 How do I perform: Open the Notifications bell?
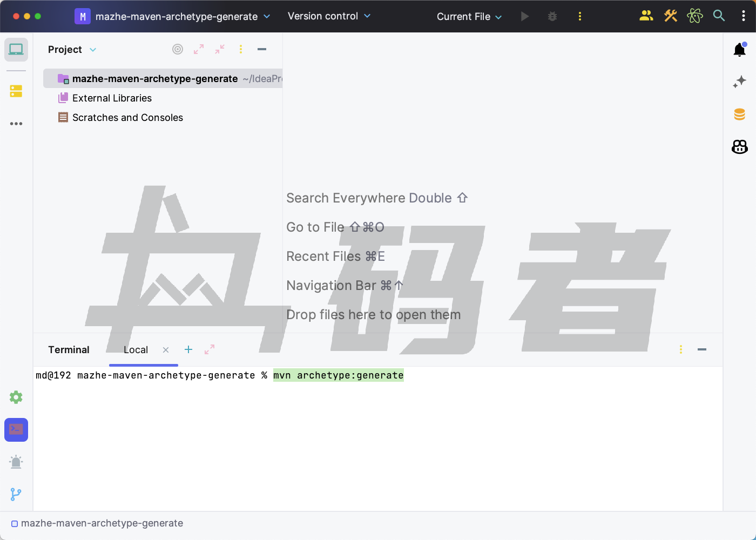click(x=739, y=49)
